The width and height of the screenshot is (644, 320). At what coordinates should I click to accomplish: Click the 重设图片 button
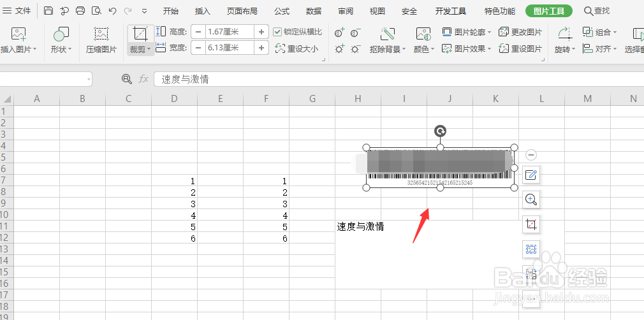(520, 49)
